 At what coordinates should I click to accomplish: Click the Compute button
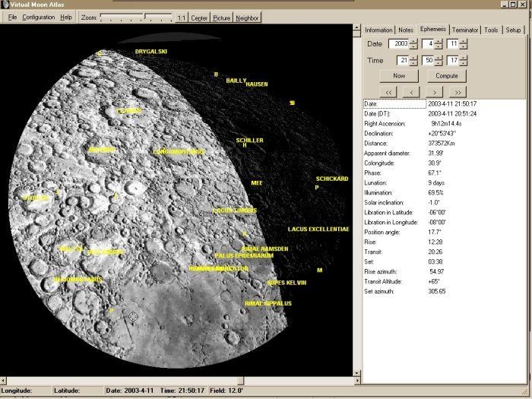(446, 76)
